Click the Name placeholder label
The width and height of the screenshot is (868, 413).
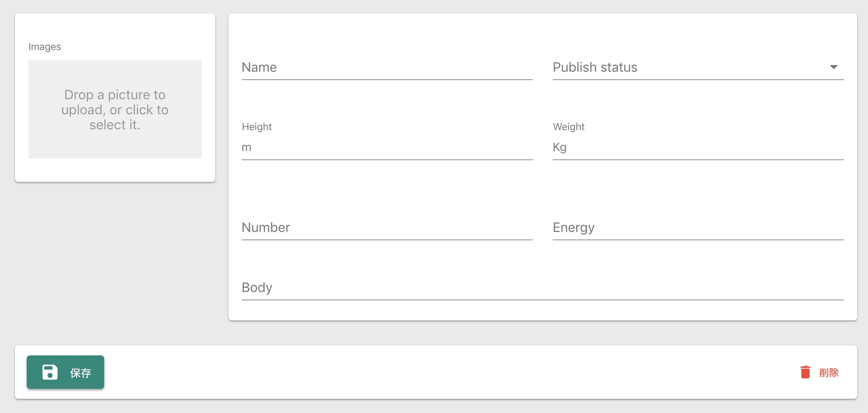[259, 68]
